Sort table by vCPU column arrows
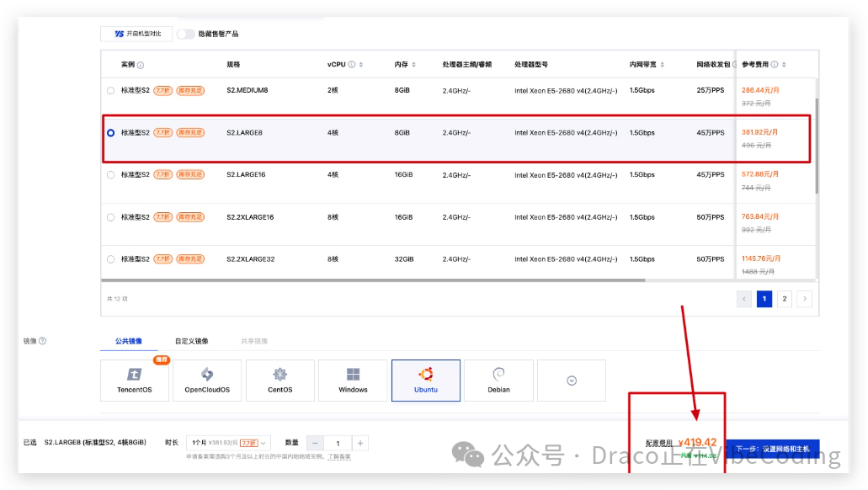This screenshot has width=868, height=490. [361, 65]
